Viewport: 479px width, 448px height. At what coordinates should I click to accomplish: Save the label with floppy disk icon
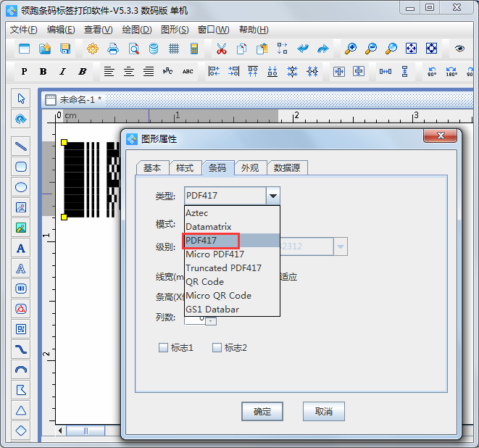[x=65, y=49]
